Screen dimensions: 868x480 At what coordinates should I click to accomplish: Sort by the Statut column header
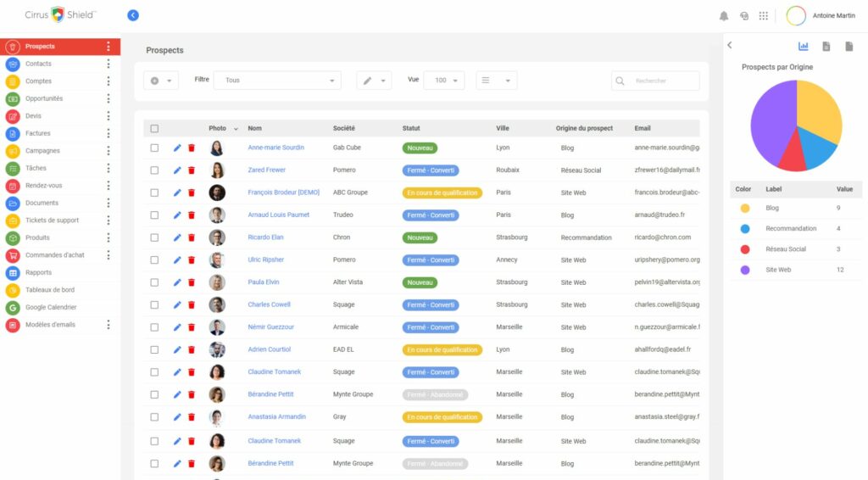411,128
